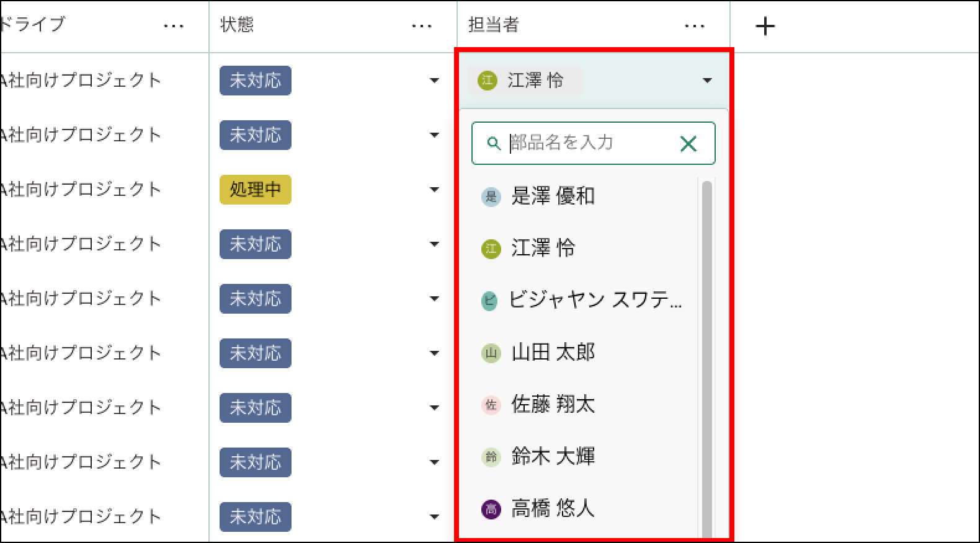Click the 佐藤 翔太 pink avatar icon
The image size is (980, 543).
(491, 405)
